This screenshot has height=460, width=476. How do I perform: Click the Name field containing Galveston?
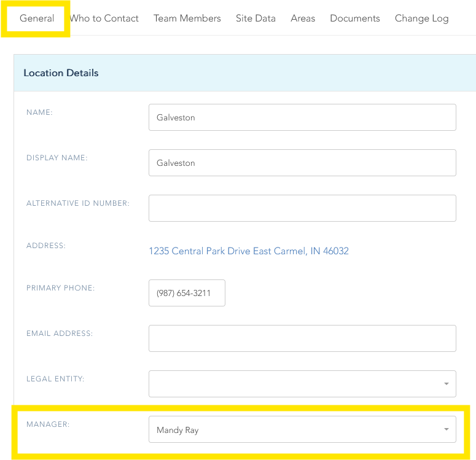pyautogui.click(x=302, y=117)
